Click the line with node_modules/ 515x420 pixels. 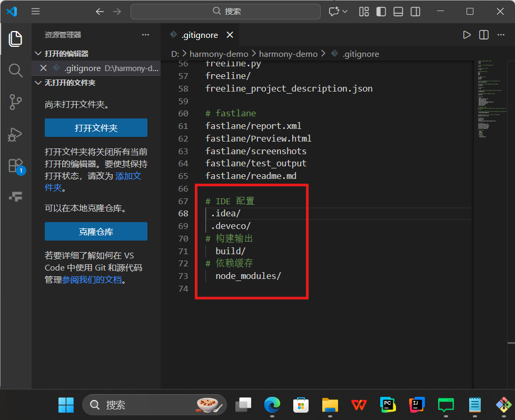tap(249, 276)
